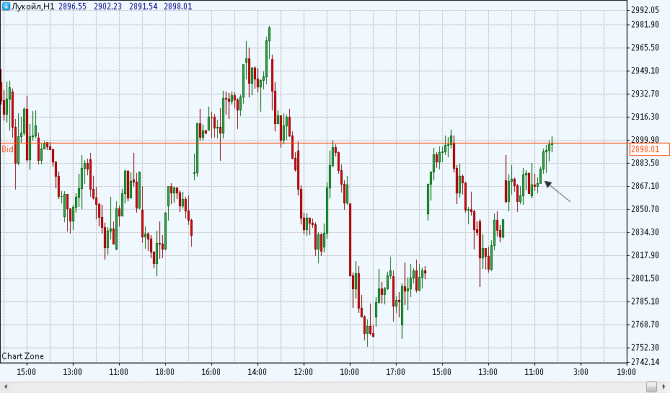Click price level 2785.10 on axis
Image resolution: width=670 pixels, height=393 pixels.
click(x=645, y=301)
